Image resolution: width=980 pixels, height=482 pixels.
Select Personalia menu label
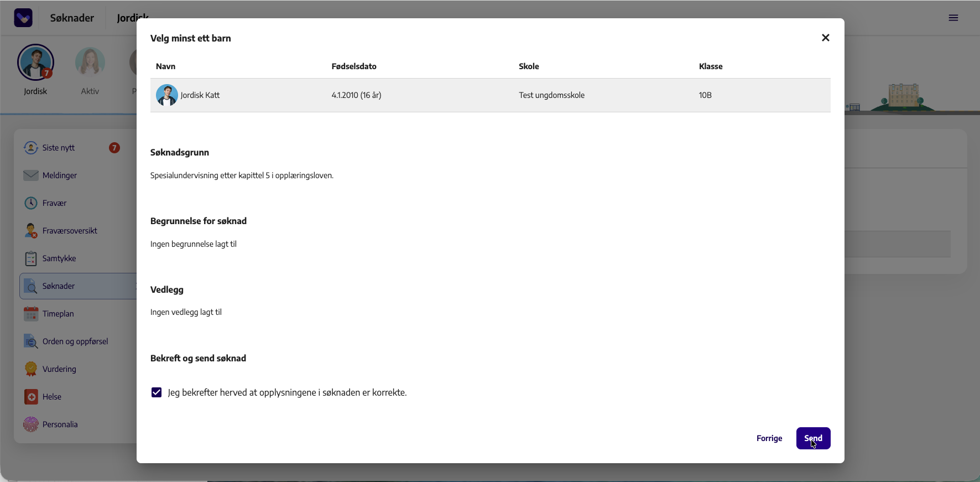(x=60, y=424)
